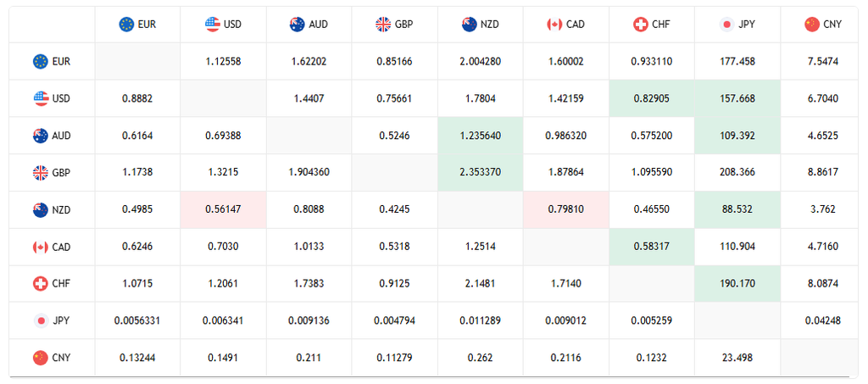
Task: Click the EUR/CAD rate 1.60002
Action: click(565, 61)
